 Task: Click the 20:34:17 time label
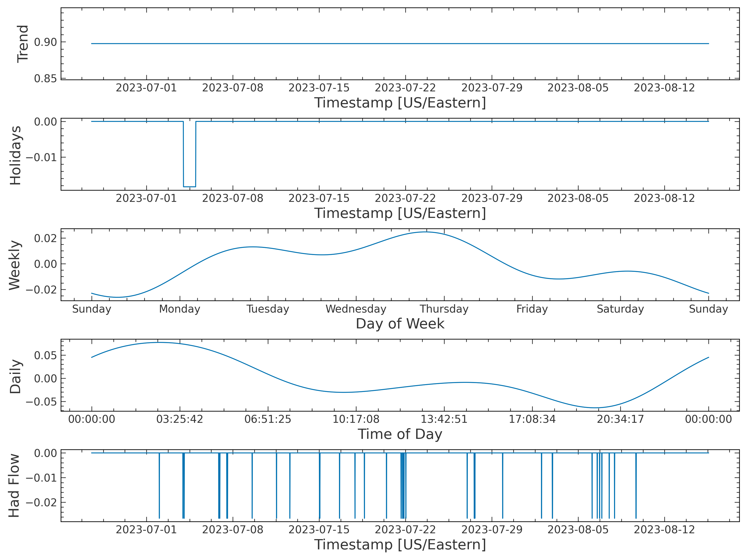[x=620, y=419]
